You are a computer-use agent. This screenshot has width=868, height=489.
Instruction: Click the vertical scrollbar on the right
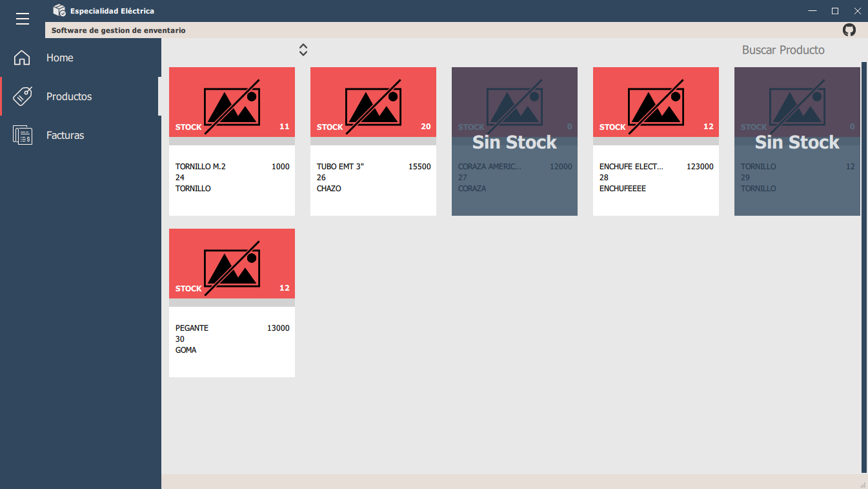click(x=864, y=258)
